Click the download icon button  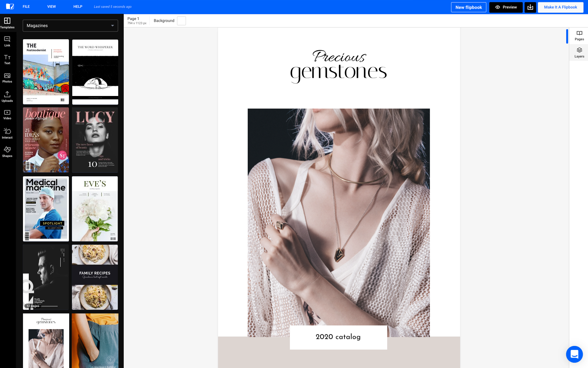click(530, 7)
